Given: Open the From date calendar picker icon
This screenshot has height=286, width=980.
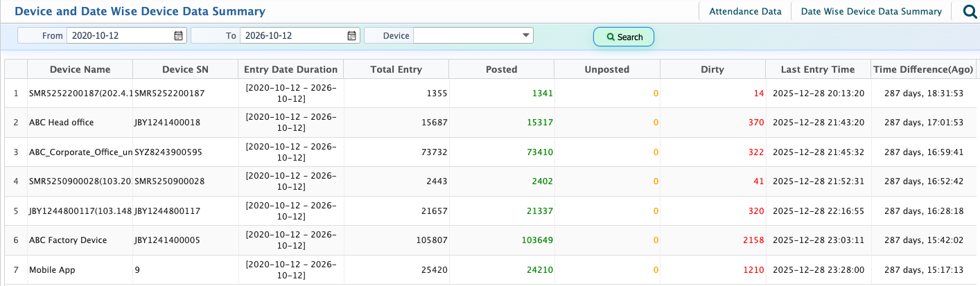Looking at the screenshot, I should click(178, 35).
